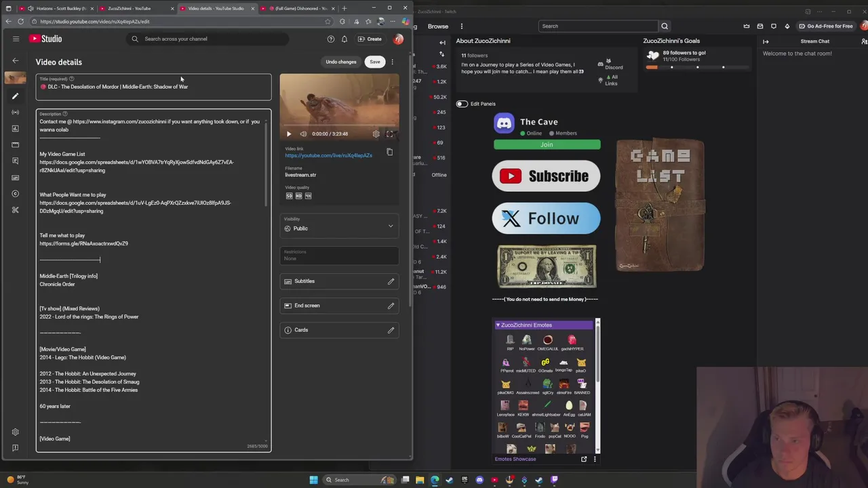Open Discord from the taskbar
The image size is (868, 488).
[x=479, y=480]
